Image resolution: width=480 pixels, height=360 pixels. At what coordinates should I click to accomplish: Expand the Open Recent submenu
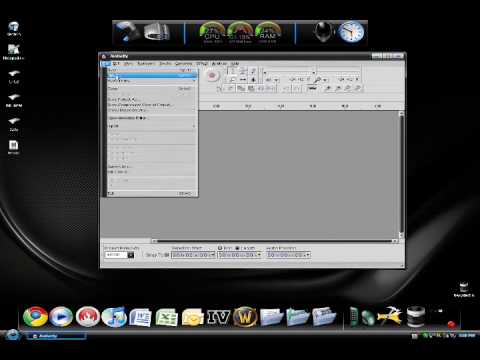click(152, 81)
